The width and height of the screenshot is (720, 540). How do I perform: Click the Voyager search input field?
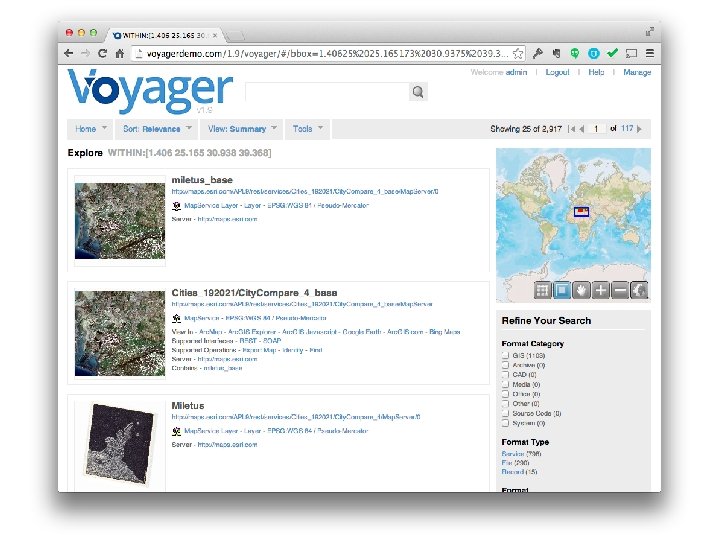coord(327,92)
